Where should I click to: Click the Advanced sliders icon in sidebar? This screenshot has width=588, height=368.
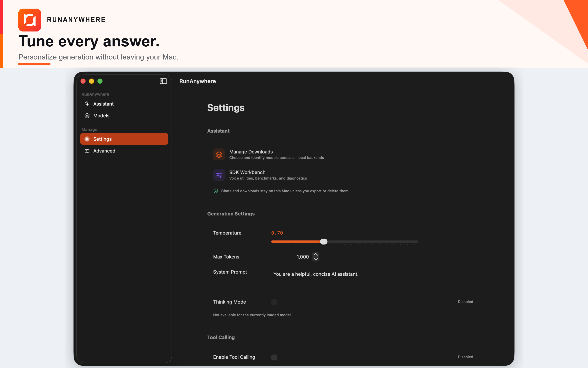pyautogui.click(x=87, y=151)
